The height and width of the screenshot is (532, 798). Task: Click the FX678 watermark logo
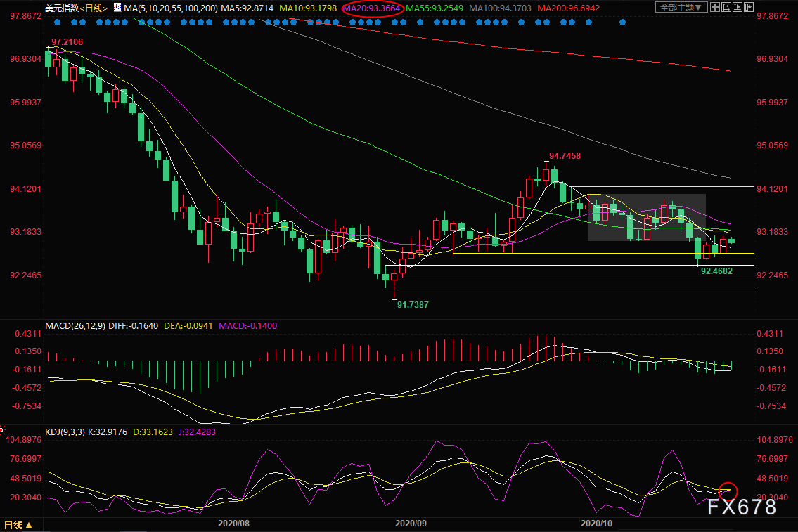(741, 507)
